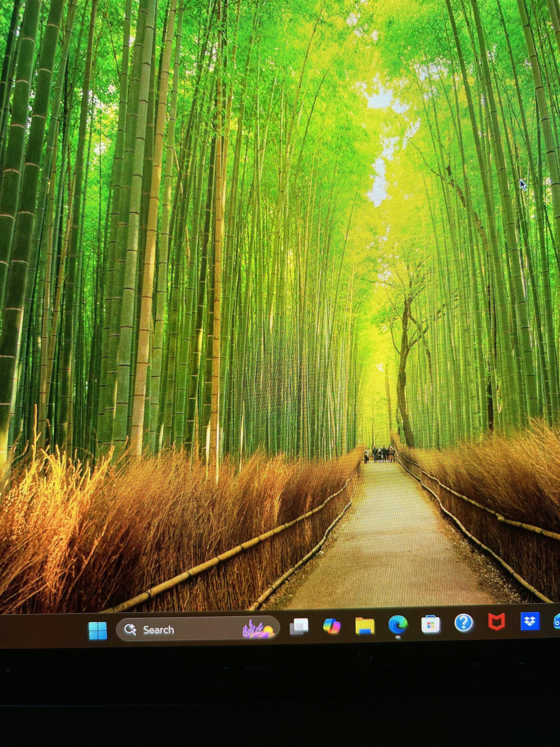Open the lavender search highlight illustration
This screenshot has width=560, height=747.
coord(258,629)
